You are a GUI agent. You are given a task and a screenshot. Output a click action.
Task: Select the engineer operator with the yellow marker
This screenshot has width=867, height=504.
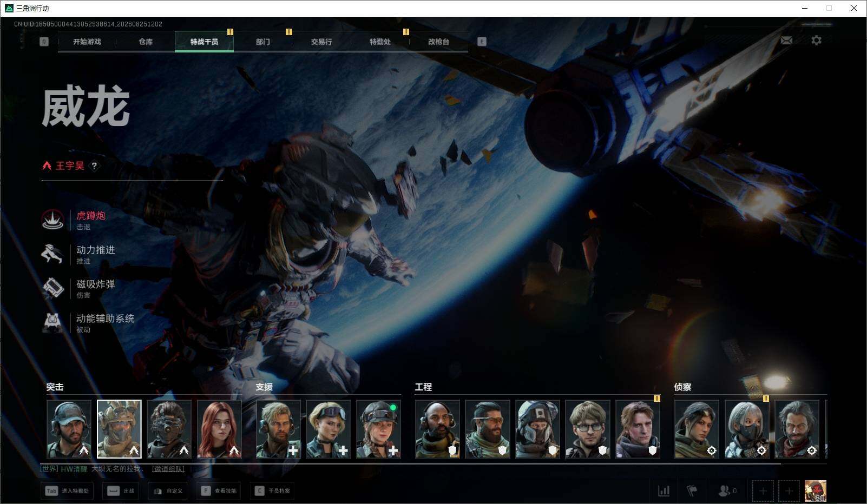[x=638, y=429]
